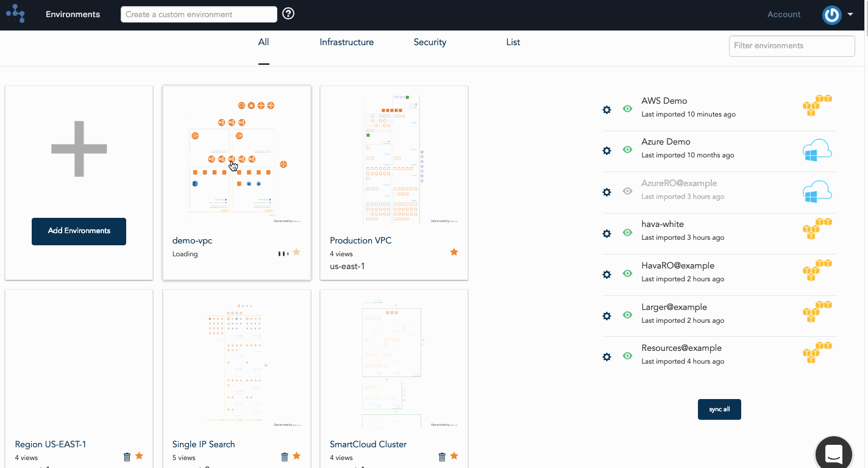This screenshot has width=868, height=468.
Task: Hide the hava-white source using eye icon
Action: pyautogui.click(x=627, y=232)
